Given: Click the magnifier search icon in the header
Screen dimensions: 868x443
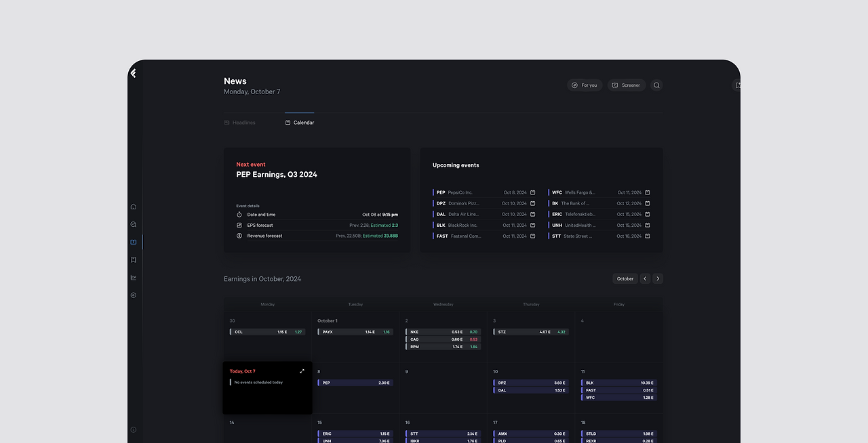Looking at the screenshot, I should [656, 85].
